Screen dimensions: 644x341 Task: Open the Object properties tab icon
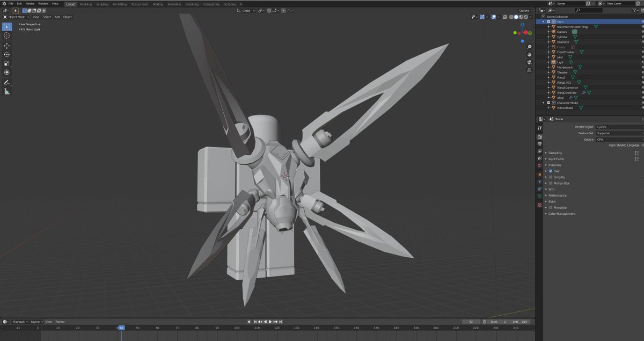[x=539, y=174]
